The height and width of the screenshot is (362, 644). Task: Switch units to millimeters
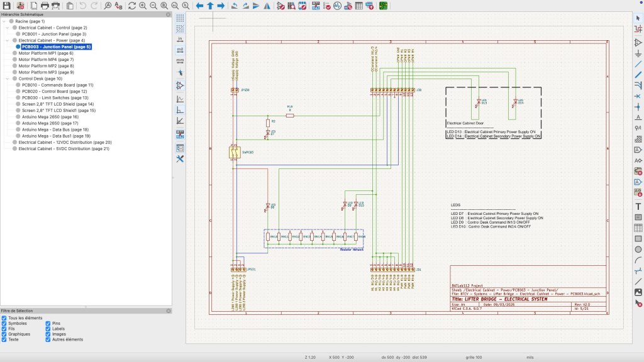(180, 60)
